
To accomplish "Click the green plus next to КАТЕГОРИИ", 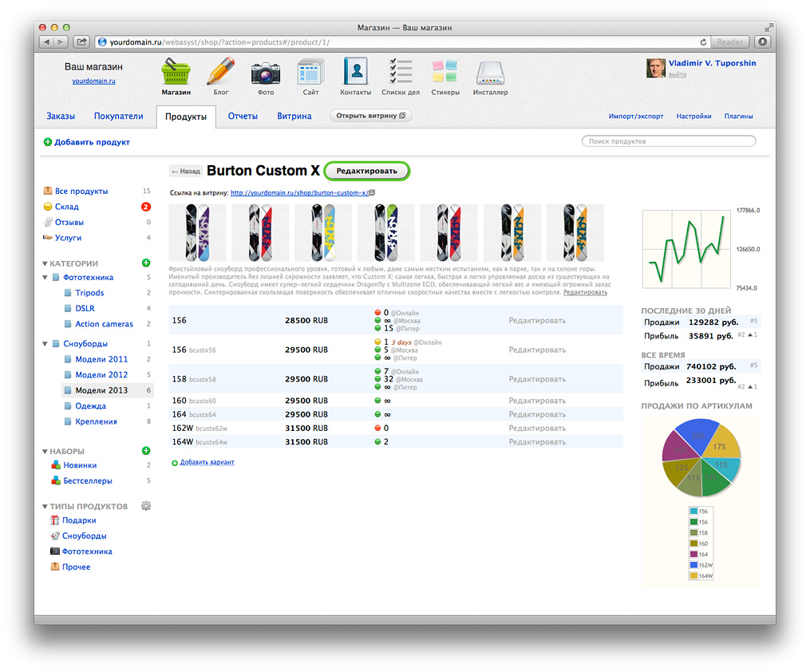I will coord(146,263).
